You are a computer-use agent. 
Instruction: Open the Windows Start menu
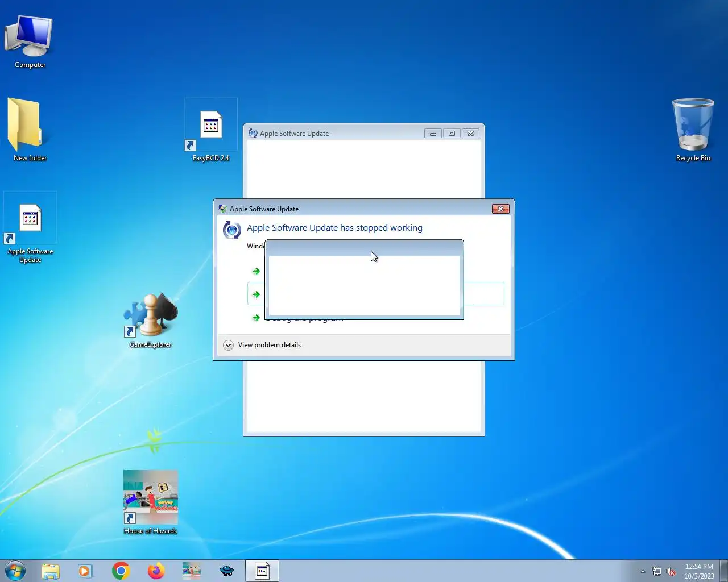(x=15, y=571)
